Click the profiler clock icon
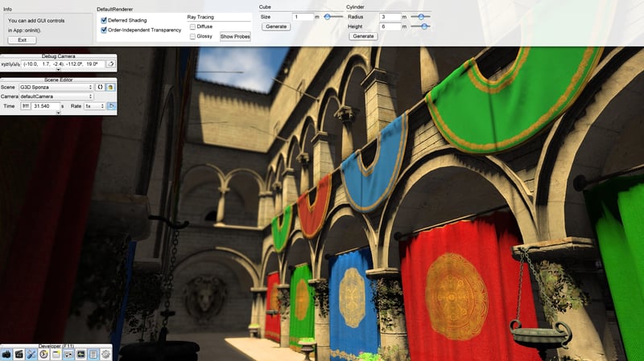This screenshot has height=361, width=644. (x=43, y=354)
